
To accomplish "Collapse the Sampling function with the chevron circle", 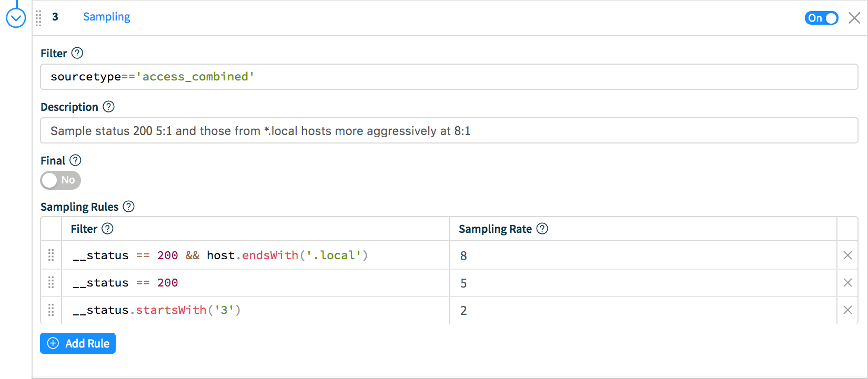I will click(16, 18).
